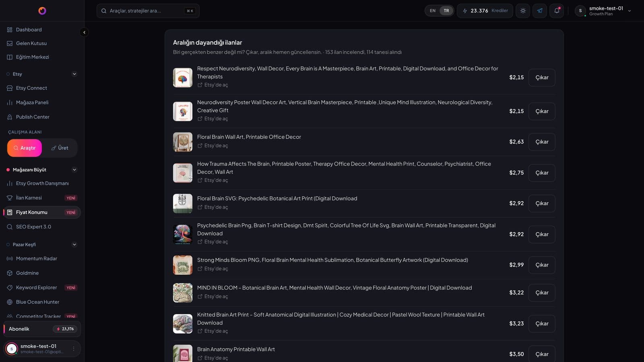Image resolution: width=644 pixels, height=362 pixels.
Task: Open the notifications bell
Action: pos(557,11)
